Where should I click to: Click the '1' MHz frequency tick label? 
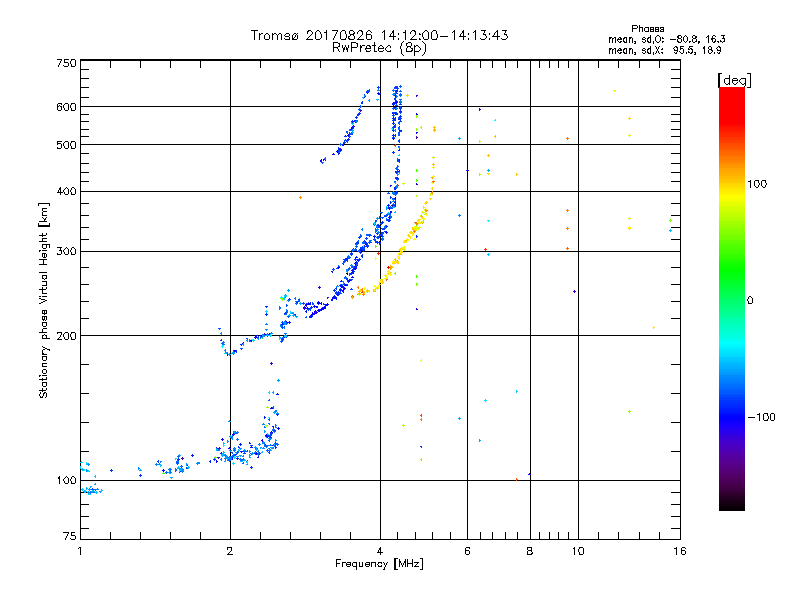click(80, 551)
